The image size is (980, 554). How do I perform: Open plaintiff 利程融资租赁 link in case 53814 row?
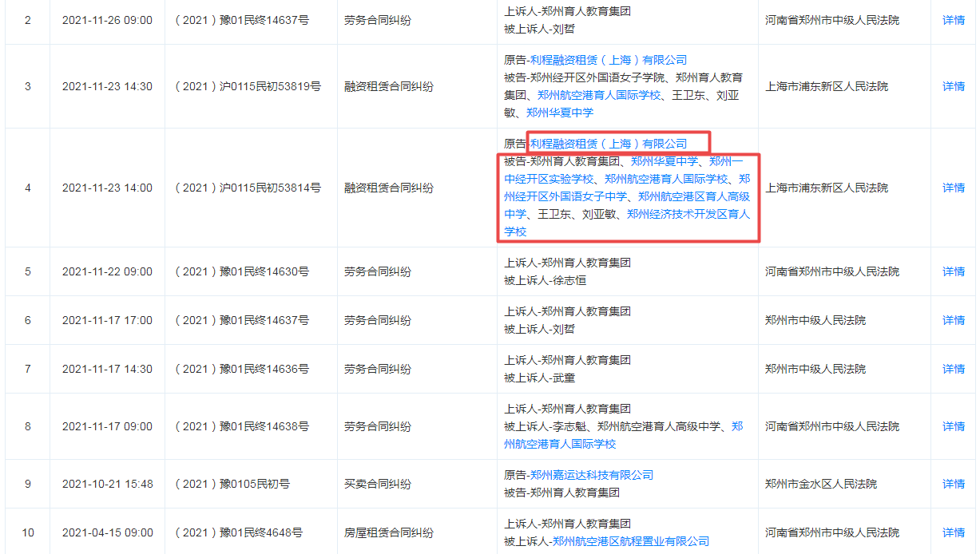pos(609,144)
